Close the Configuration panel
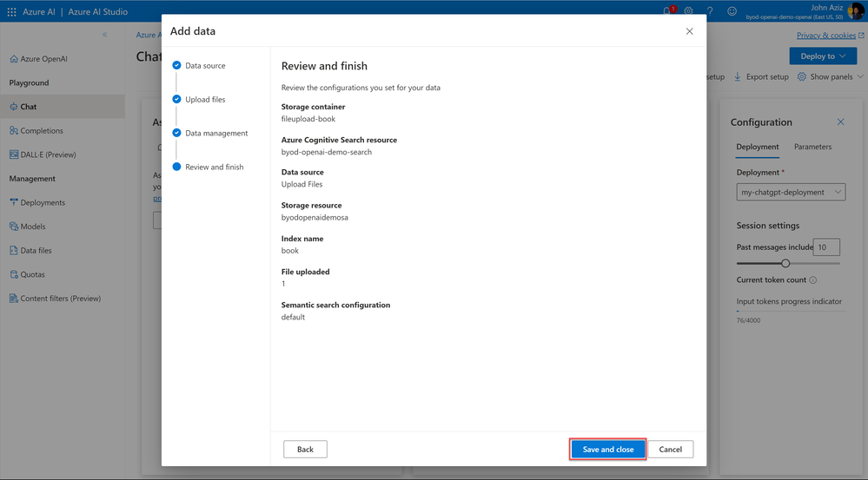The image size is (868, 480). click(840, 122)
